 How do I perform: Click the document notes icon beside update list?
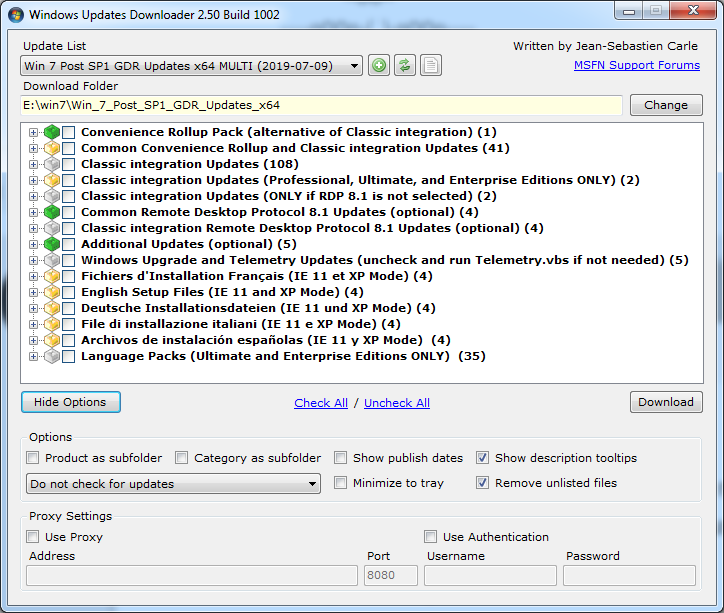pos(429,66)
